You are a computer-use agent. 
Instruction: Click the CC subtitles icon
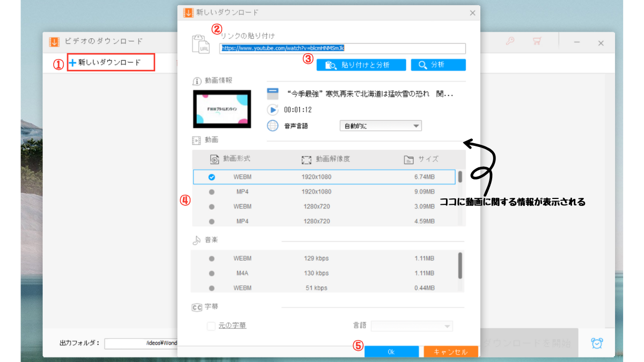tap(197, 307)
